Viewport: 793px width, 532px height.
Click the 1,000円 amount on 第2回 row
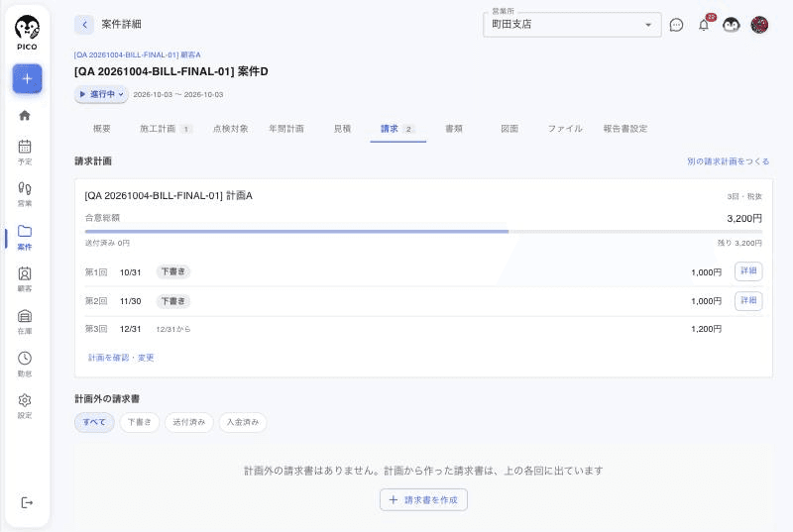pos(706,301)
